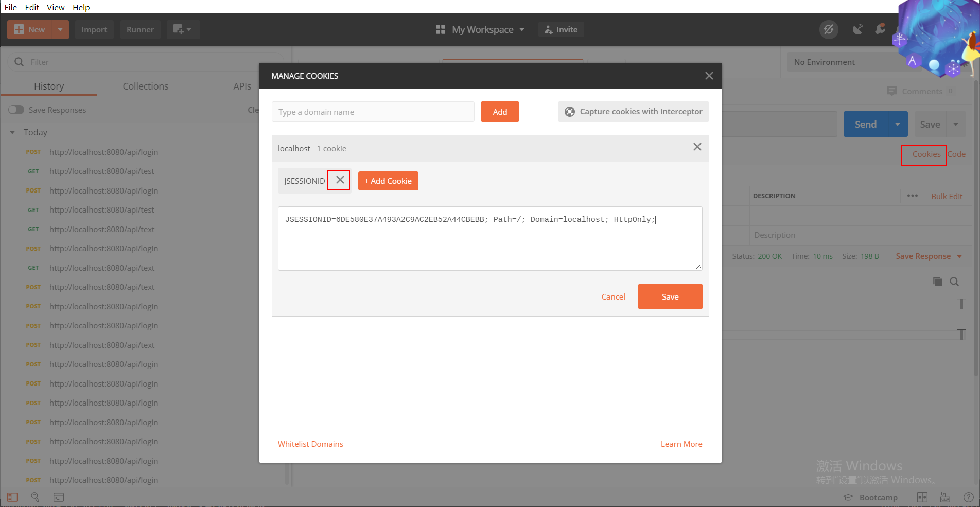The height and width of the screenshot is (507, 980).
Task: Focus the domain name input field
Action: click(x=373, y=112)
